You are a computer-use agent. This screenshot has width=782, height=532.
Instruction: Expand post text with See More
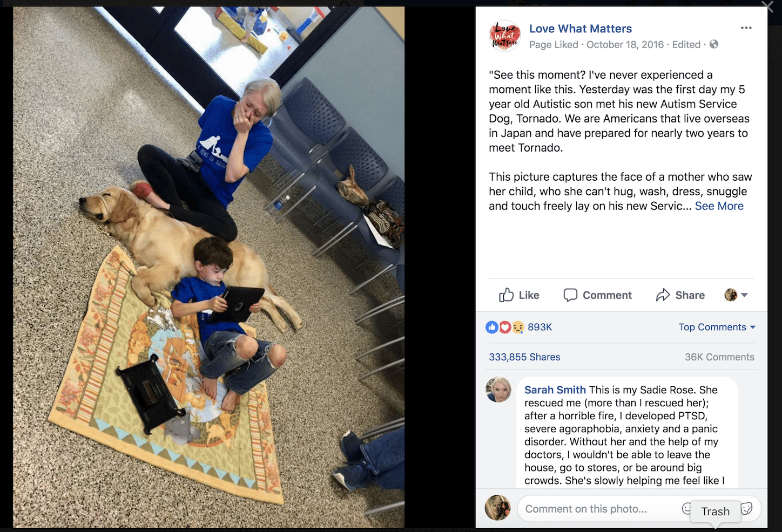pos(719,206)
